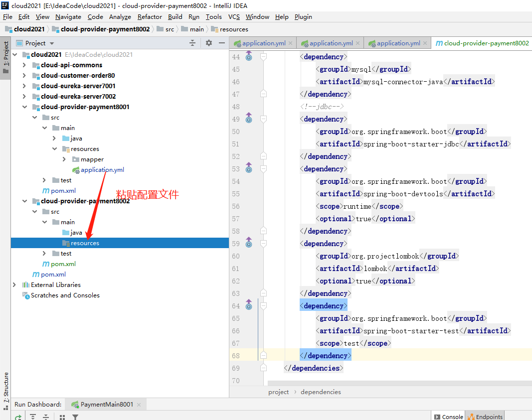532x420 pixels.
Task: Click the collapse all icon in Run Dashboard
Action: pos(46,417)
